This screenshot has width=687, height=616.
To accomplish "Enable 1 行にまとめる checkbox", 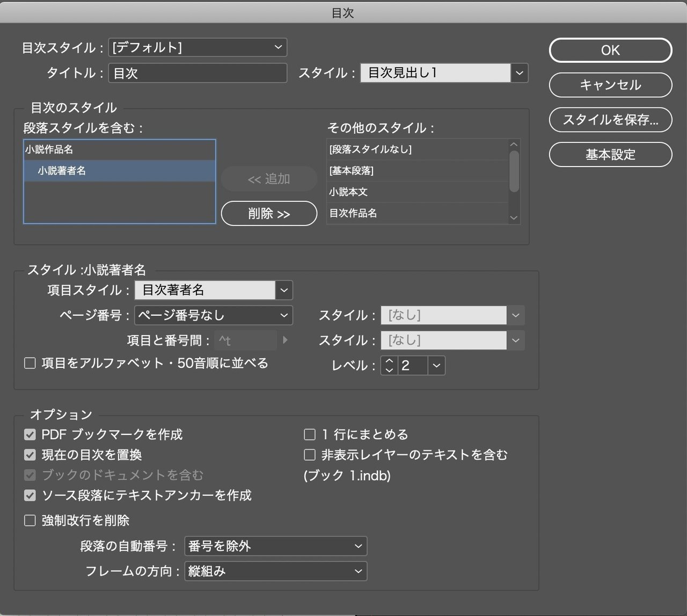I will coord(310,434).
